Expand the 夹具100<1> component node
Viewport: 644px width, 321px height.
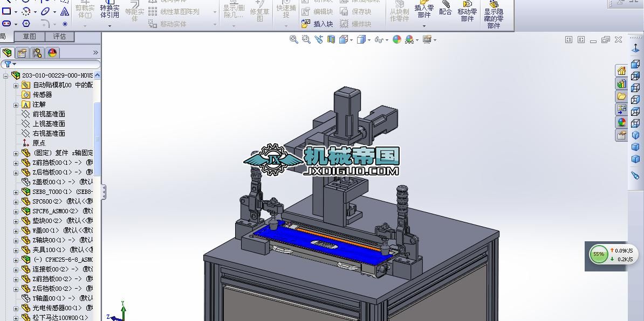tap(16, 250)
